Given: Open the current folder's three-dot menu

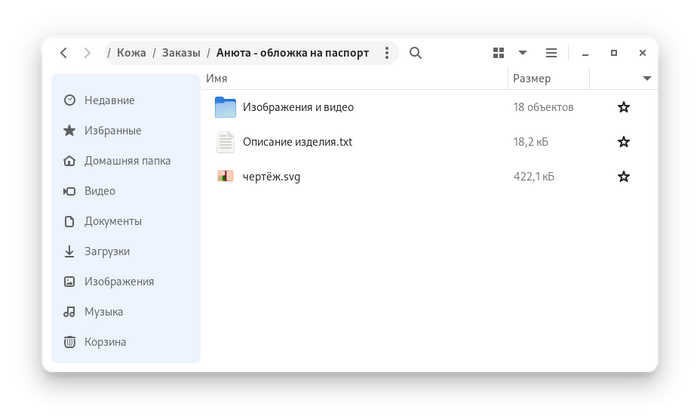Looking at the screenshot, I should [387, 53].
